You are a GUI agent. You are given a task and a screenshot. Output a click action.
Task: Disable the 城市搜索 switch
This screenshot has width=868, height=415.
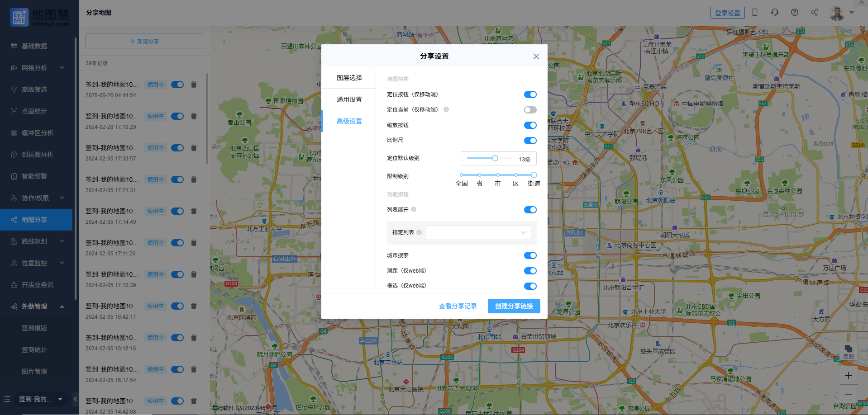(530, 255)
